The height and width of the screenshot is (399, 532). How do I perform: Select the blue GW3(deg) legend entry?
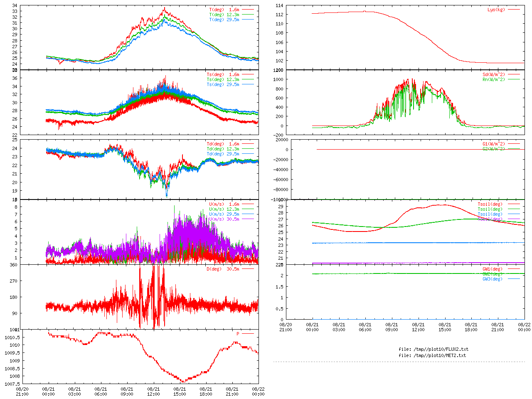[x=501, y=279]
